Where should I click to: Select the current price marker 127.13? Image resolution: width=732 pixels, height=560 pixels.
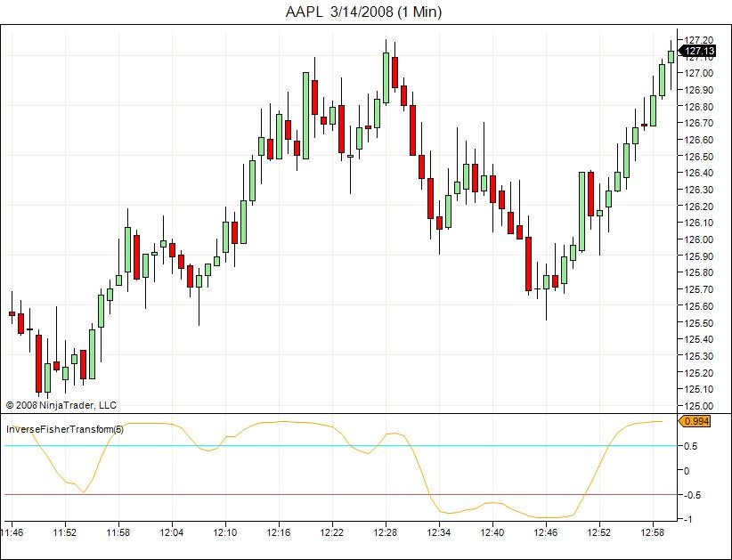(697, 52)
